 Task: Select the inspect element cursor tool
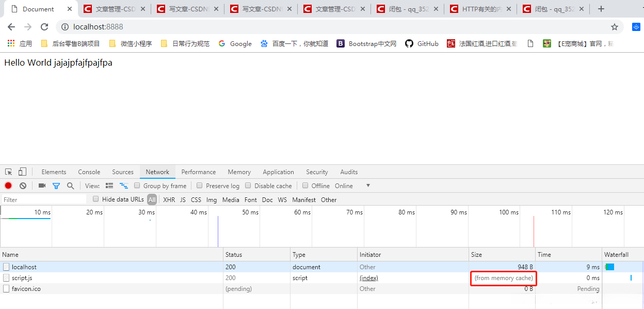(9, 172)
